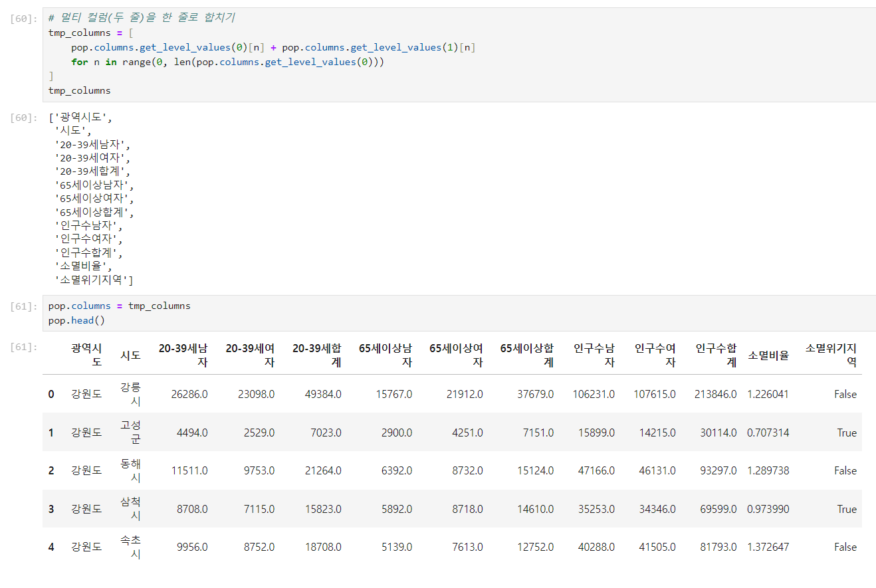
Task: Click the '인구수합계' table column header
Action: pyautogui.click(x=716, y=355)
